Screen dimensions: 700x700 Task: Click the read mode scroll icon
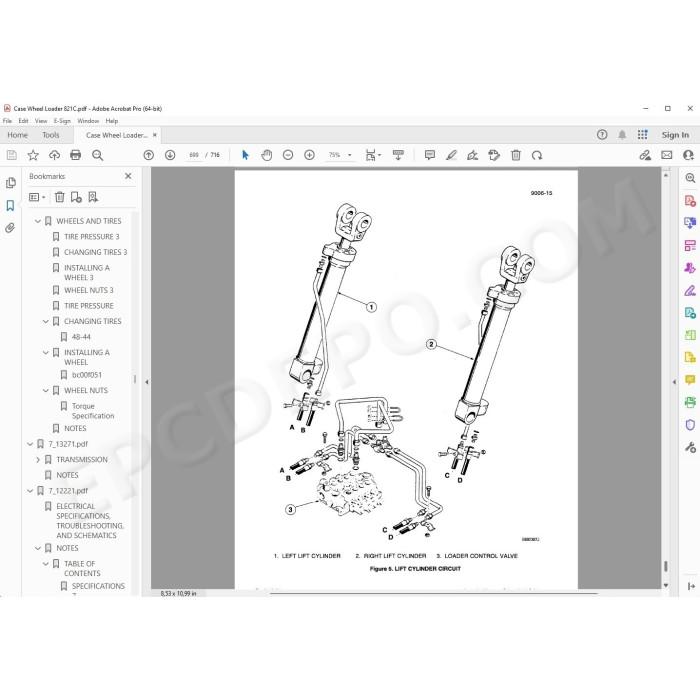tap(398, 155)
